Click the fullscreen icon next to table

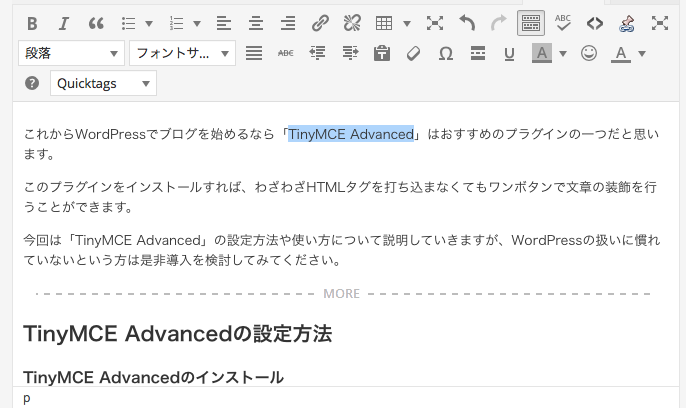coord(435,23)
